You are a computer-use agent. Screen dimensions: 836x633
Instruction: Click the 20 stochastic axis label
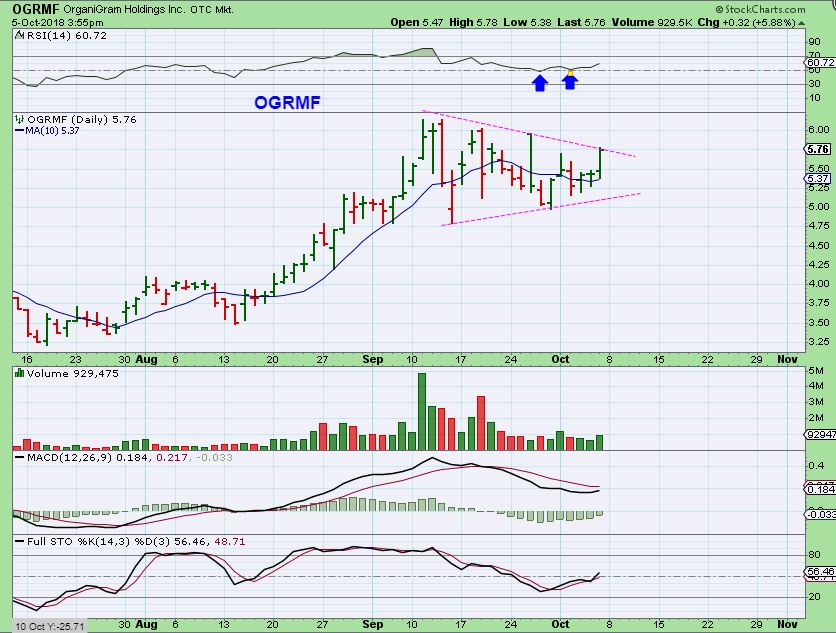(814, 597)
